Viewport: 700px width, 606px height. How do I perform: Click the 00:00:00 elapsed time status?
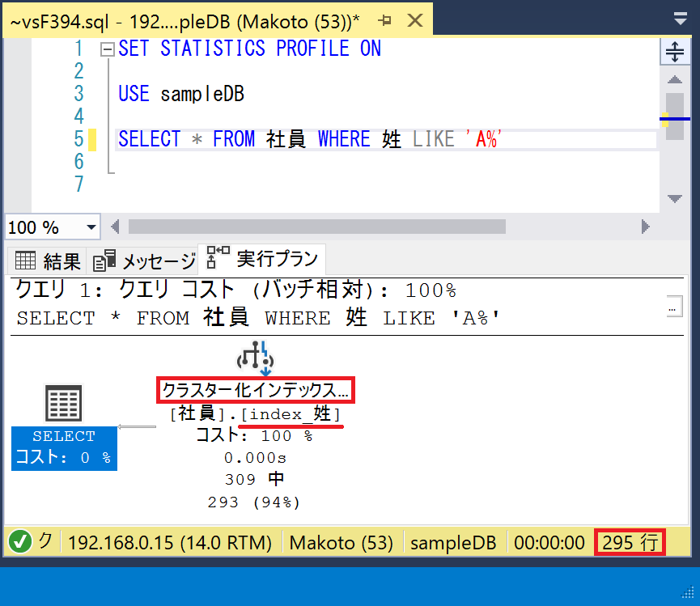coord(549,543)
